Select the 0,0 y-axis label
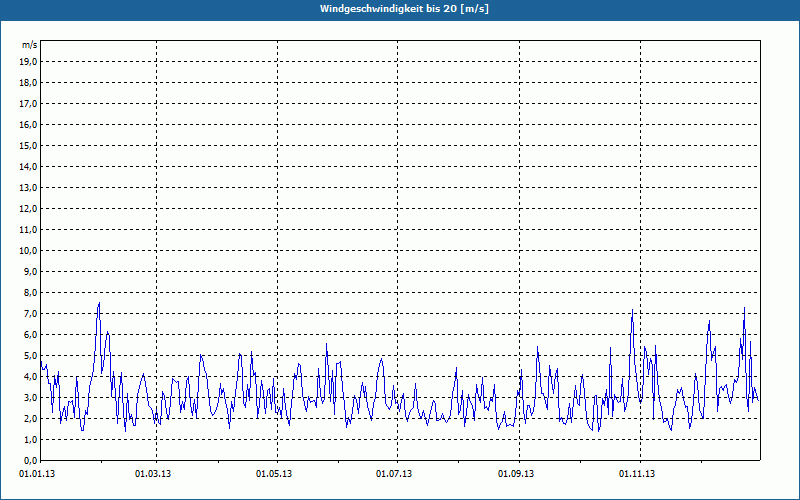This screenshot has width=800, height=500. [30, 461]
